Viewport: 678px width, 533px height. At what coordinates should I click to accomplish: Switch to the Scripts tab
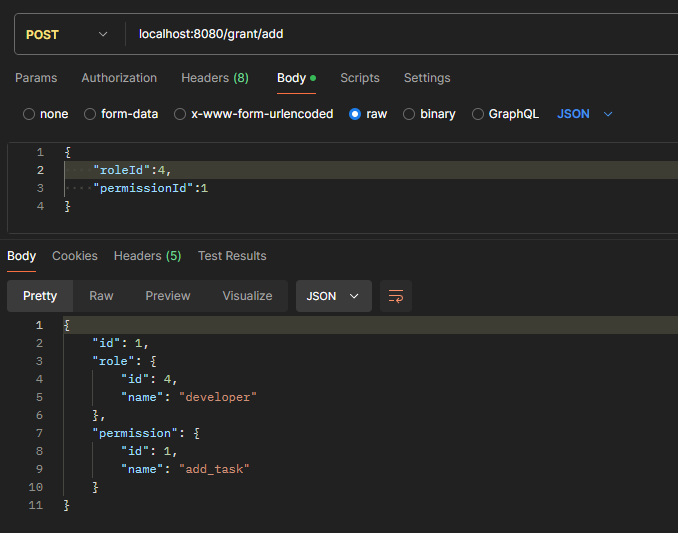(x=359, y=78)
